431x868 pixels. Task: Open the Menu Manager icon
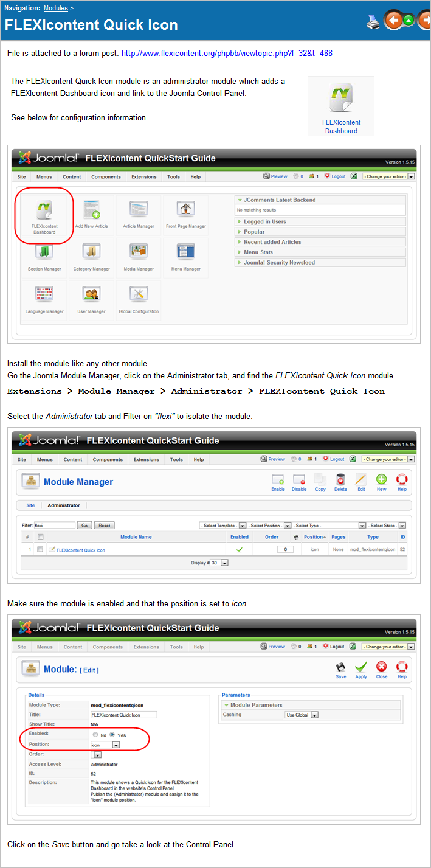click(x=186, y=259)
